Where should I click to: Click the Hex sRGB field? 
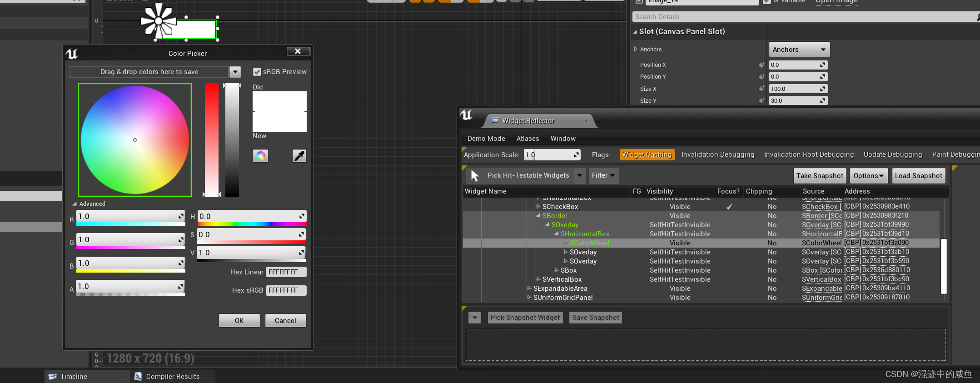pos(286,290)
